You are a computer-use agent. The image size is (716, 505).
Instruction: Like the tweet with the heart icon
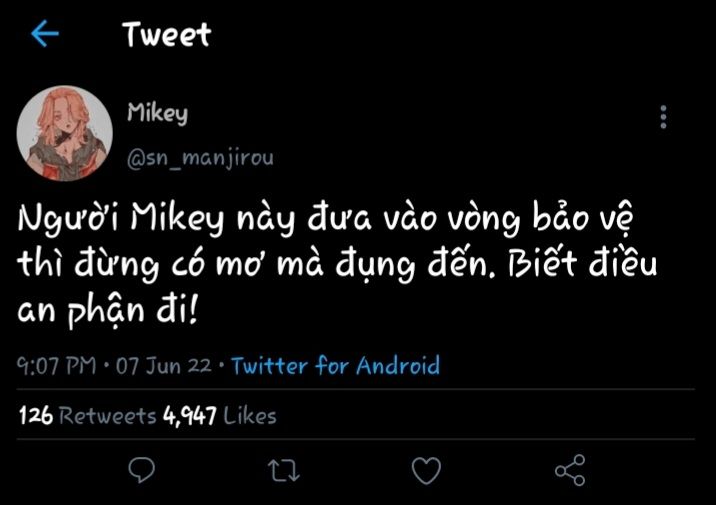click(427, 469)
